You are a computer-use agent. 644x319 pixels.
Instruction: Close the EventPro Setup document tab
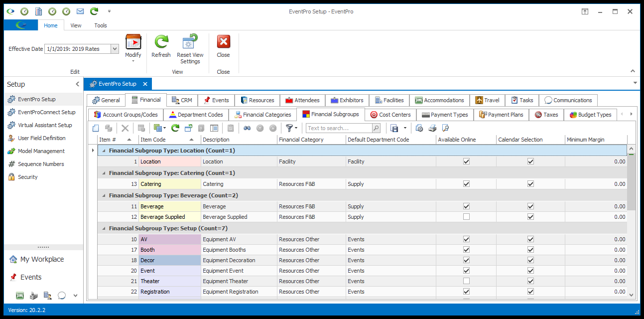(145, 84)
